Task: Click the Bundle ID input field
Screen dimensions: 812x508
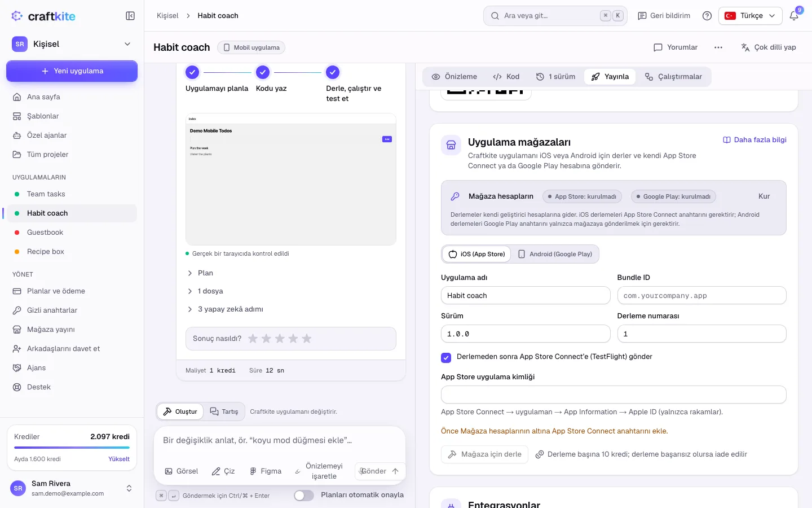Action: click(701, 295)
